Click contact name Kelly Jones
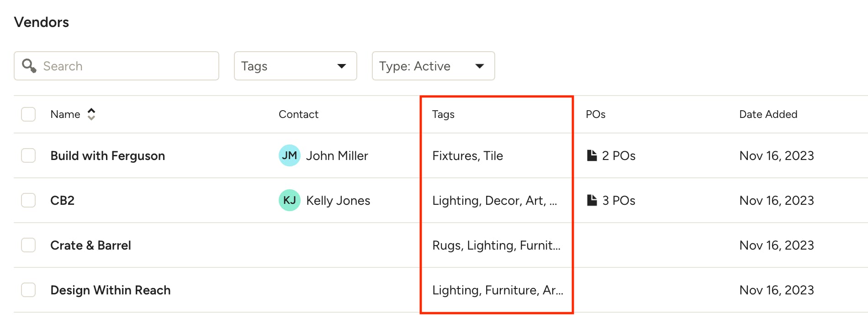The height and width of the screenshot is (320, 868). [338, 200]
